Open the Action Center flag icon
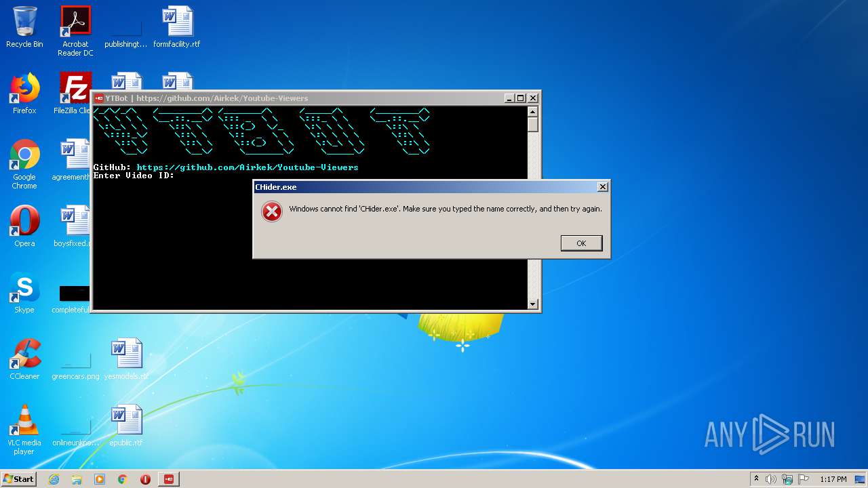 tap(804, 479)
